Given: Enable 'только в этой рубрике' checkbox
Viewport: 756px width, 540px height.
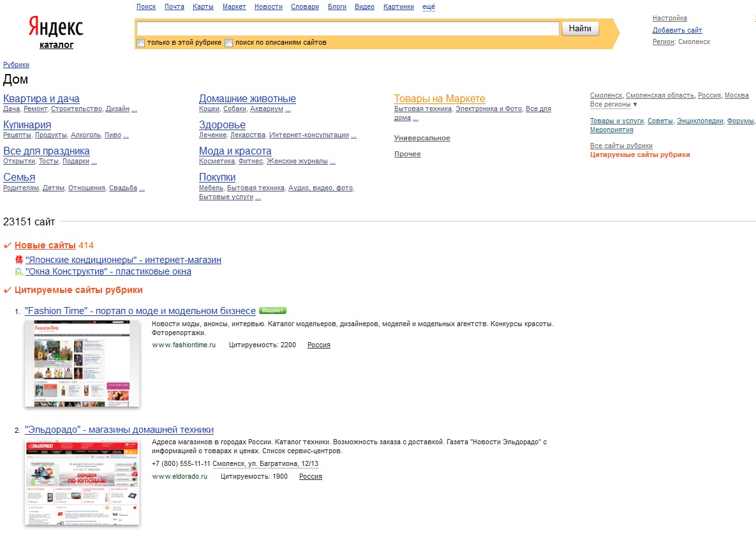Looking at the screenshot, I should point(141,43).
